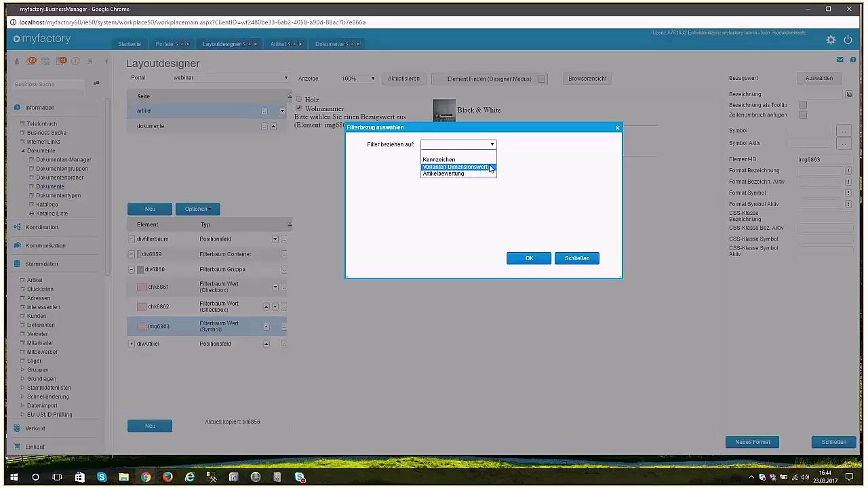Image resolution: width=868 pixels, height=488 pixels.
Task: Toggle the Holz filter checkbox
Action: 298,99
